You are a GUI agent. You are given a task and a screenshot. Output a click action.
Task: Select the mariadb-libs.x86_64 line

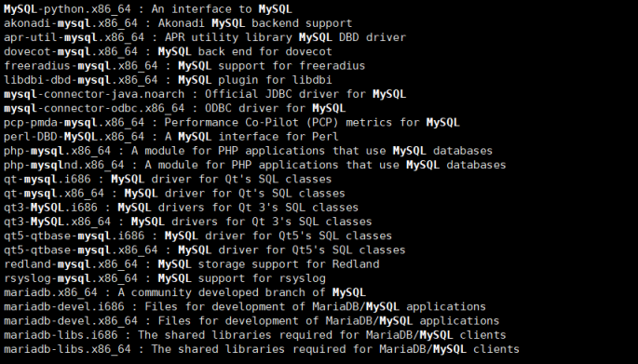point(262,350)
